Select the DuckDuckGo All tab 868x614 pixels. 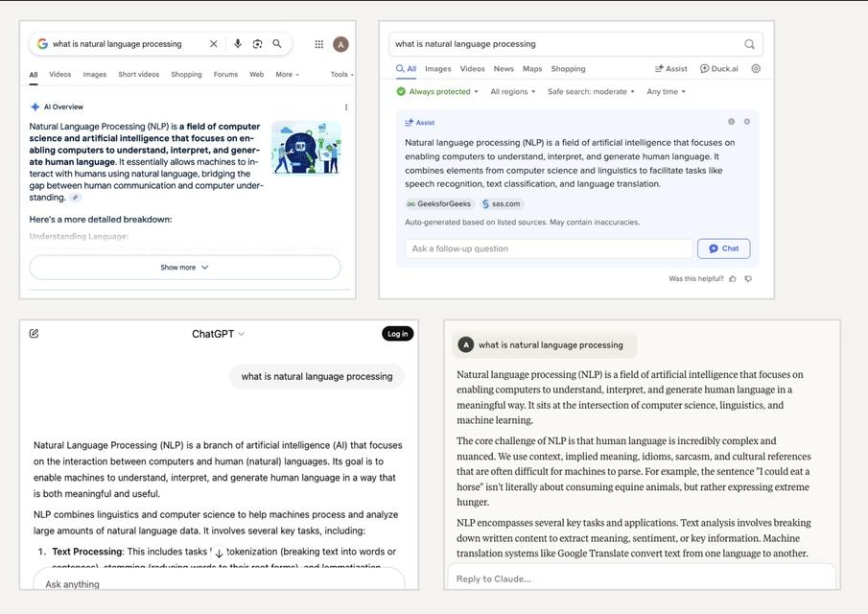[407, 69]
